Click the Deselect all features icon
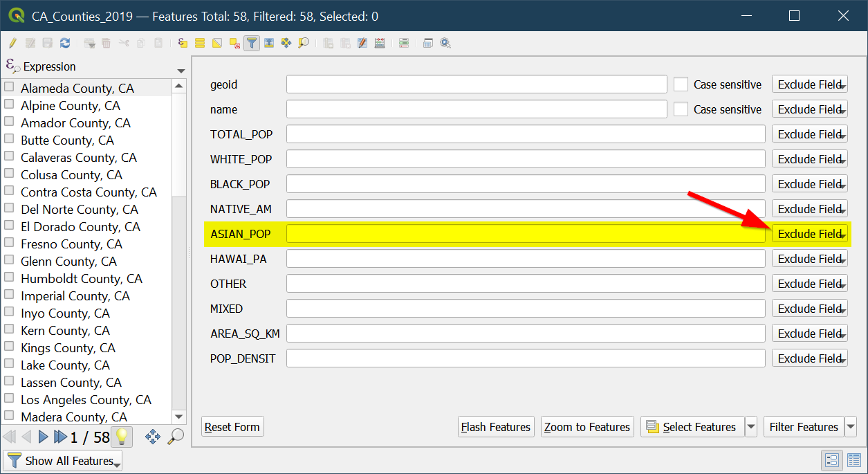The height and width of the screenshot is (474, 868). click(x=234, y=43)
